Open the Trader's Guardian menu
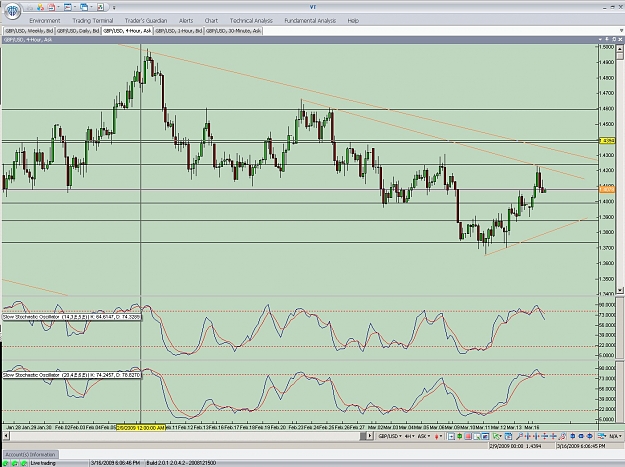 click(146, 20)
